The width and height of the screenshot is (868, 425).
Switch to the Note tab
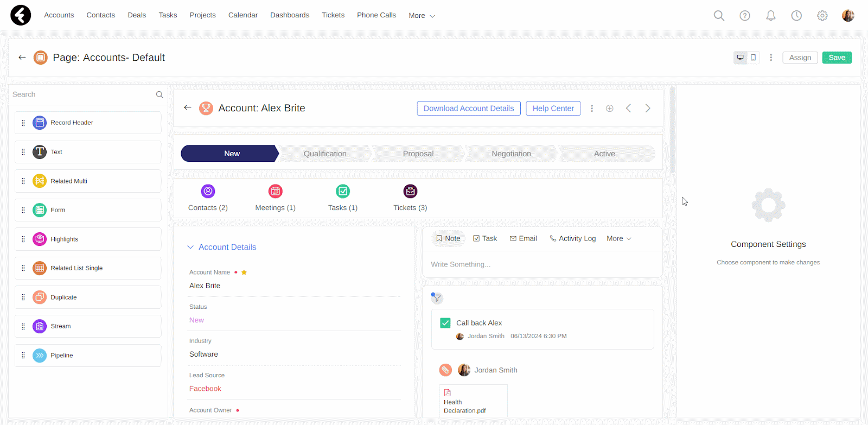coord(448,238)
